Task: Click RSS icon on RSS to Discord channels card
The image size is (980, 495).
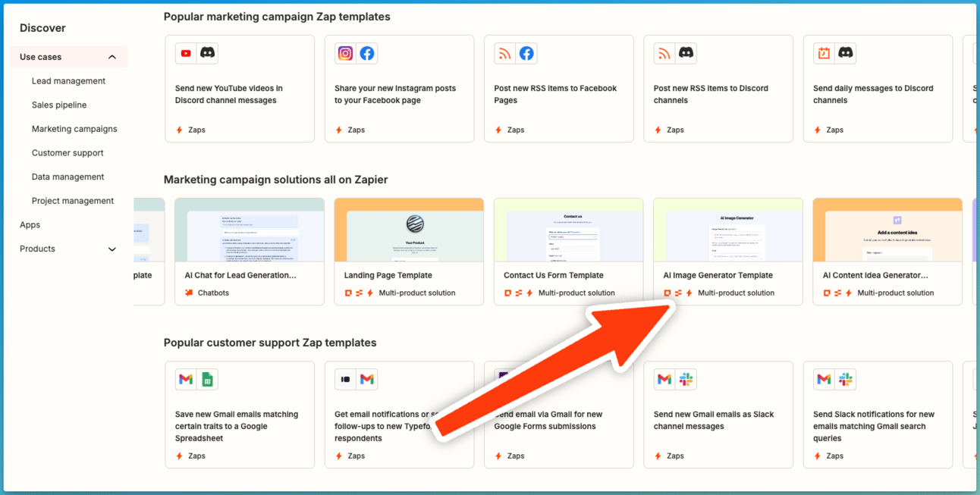Action: (x=664, y=53)
